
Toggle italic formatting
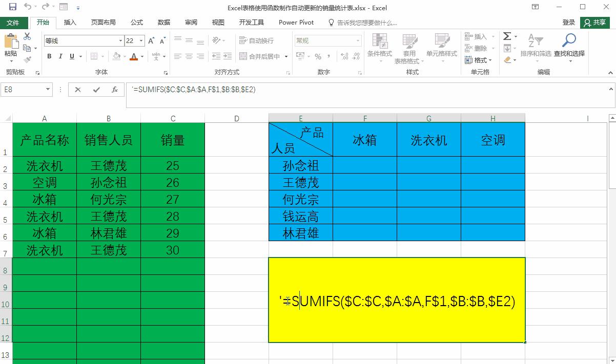[x=60, y=56]
